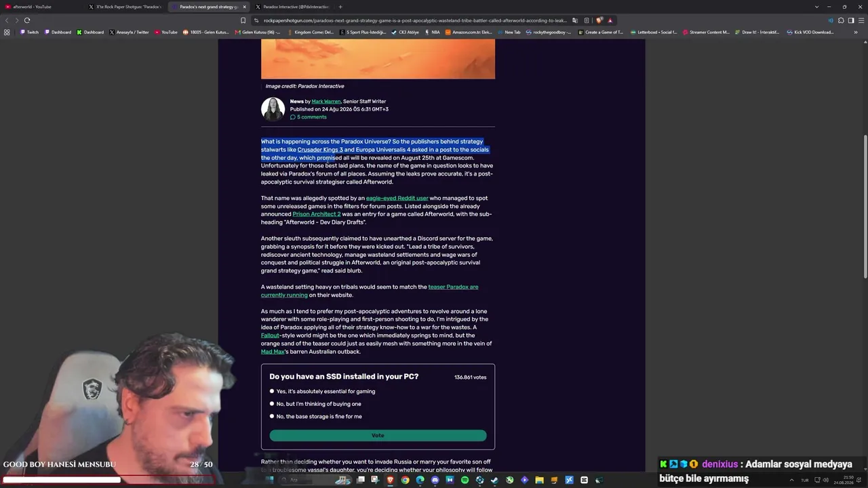Open the Mark Warren author link

(326, 102)
